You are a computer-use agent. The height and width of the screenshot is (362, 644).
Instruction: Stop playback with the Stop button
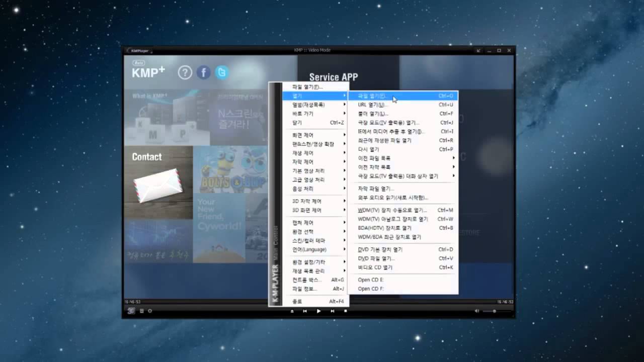point(345,311)
